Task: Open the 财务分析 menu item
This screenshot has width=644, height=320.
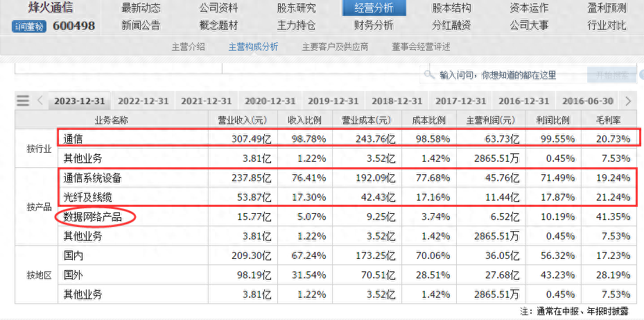Action: [x=374, y=26]
